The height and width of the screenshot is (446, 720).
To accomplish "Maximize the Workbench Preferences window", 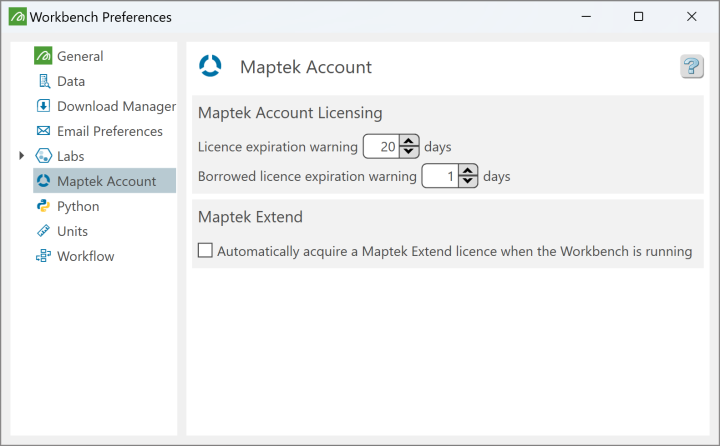I will [x=639, y=17].
